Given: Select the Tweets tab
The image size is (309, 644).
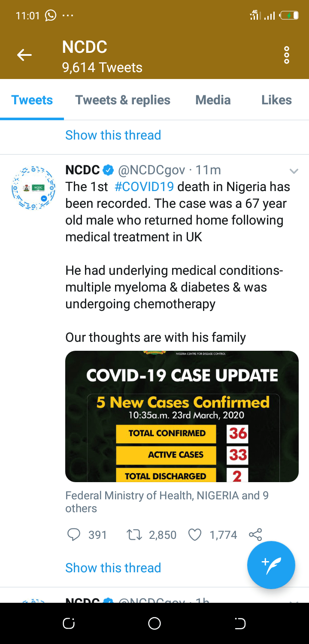Looking at the screenshot, I should (x=32, y=100).
